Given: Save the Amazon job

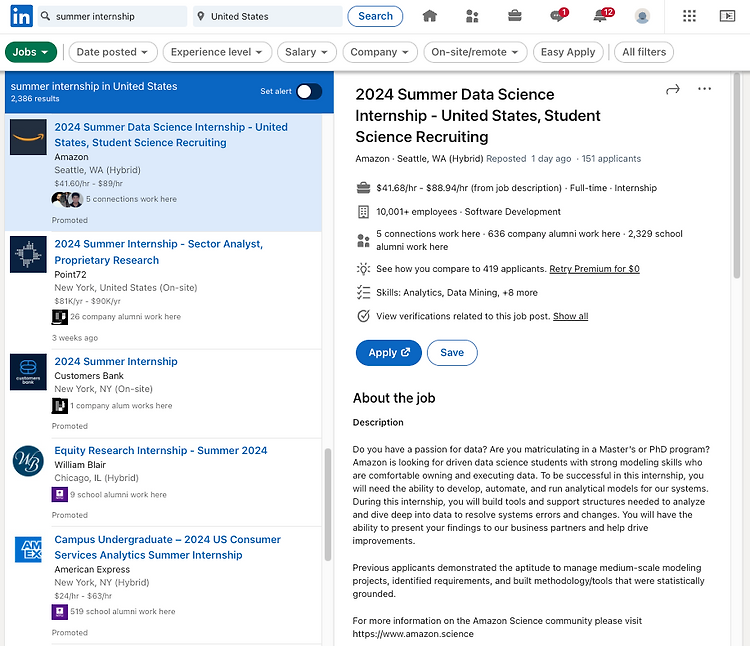Looking at the screenshot, I should point(452,353).
